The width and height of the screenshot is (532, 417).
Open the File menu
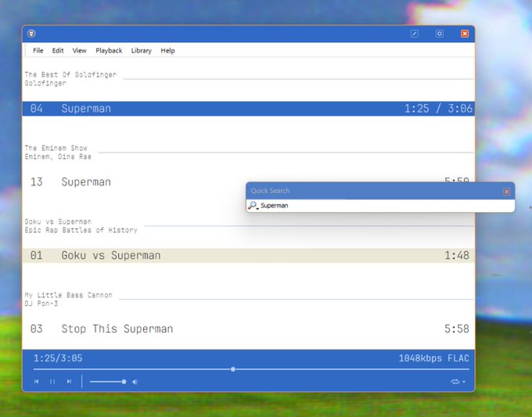click(x=38, y=51)
